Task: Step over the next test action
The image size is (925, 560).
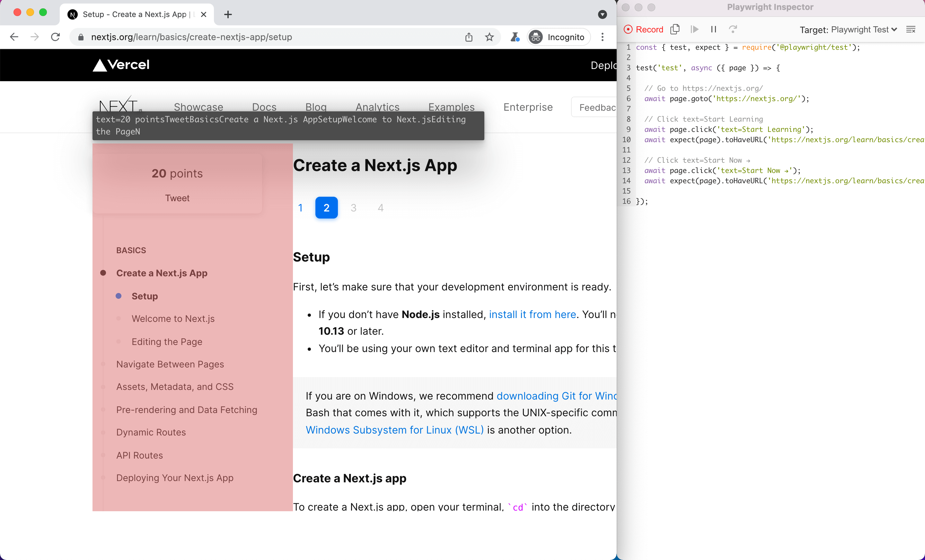Action: 733,29
